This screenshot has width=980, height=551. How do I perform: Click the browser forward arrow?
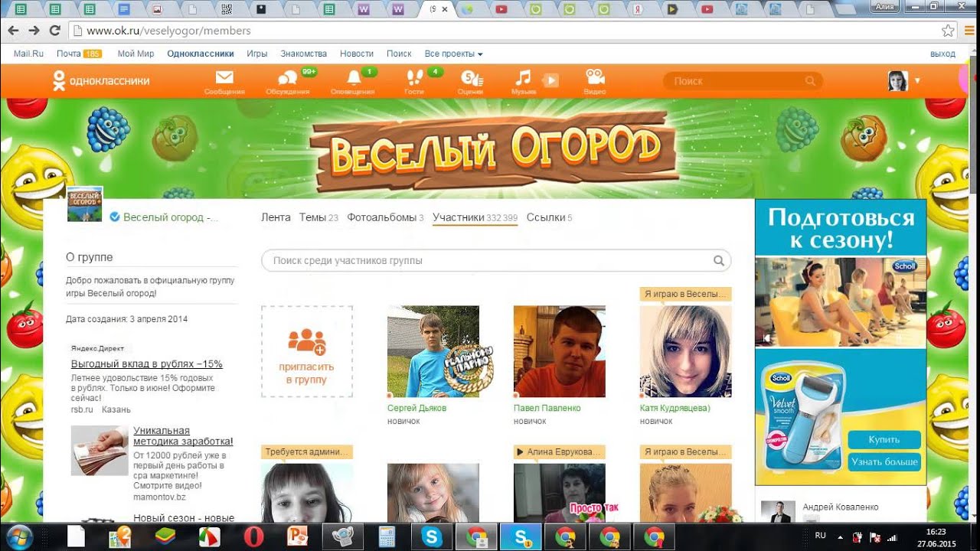tap(34, 31)
